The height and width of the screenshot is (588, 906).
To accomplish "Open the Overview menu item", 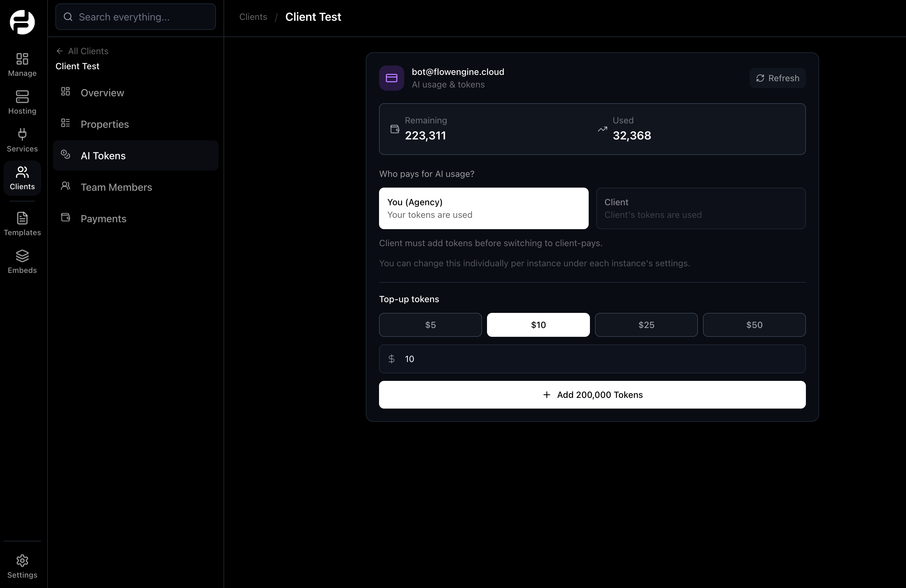I will coord(102,93).
